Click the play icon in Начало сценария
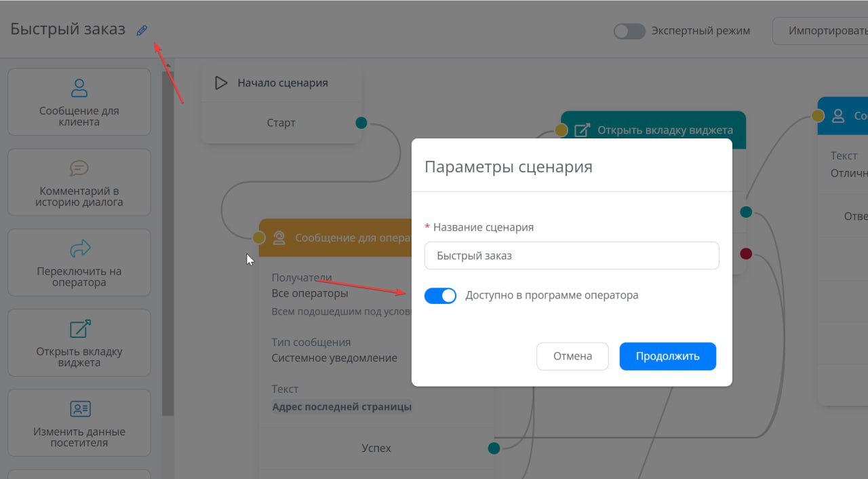This screenshot has height=479, width=868. tap(221, 83)
